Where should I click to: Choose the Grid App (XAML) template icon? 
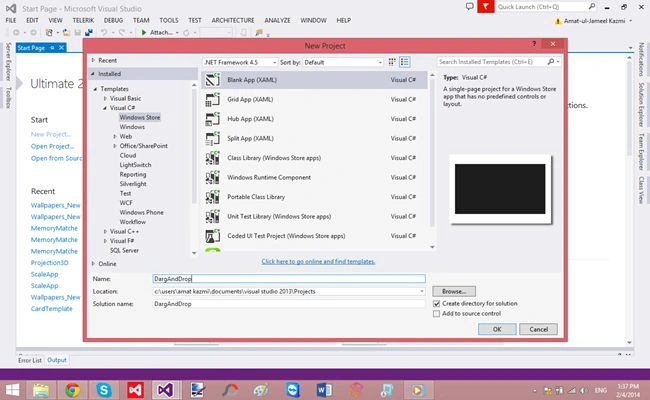click(x=213, y=99)
